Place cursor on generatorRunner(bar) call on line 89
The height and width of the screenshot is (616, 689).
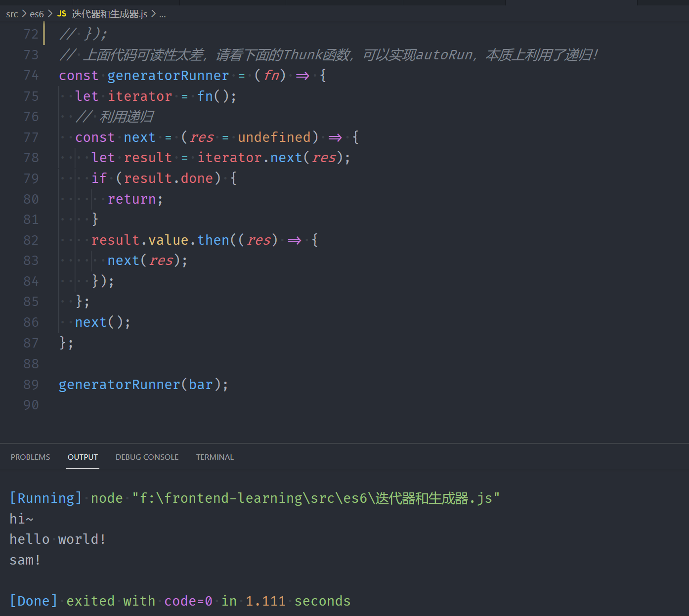point(143,384)
